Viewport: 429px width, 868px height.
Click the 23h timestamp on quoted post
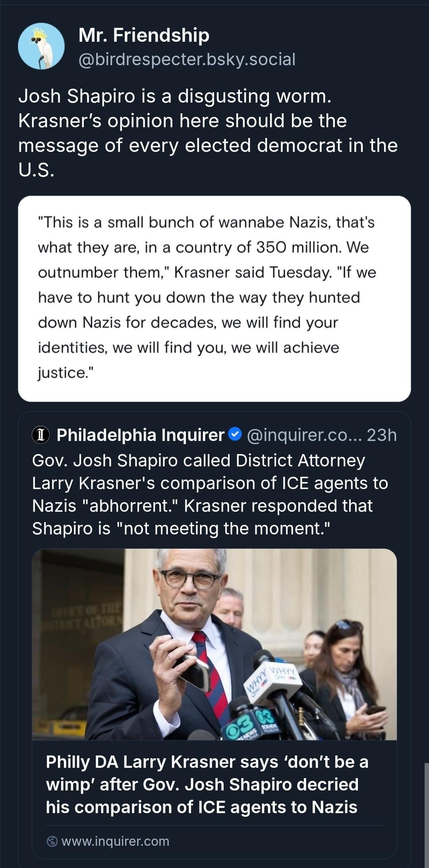[381, 435]
